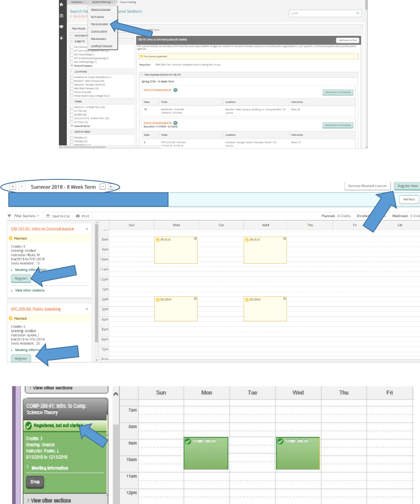
Task: Remove CRJ-101-01 course card with X
Action: pyautogui.click(x=87, y=229)
